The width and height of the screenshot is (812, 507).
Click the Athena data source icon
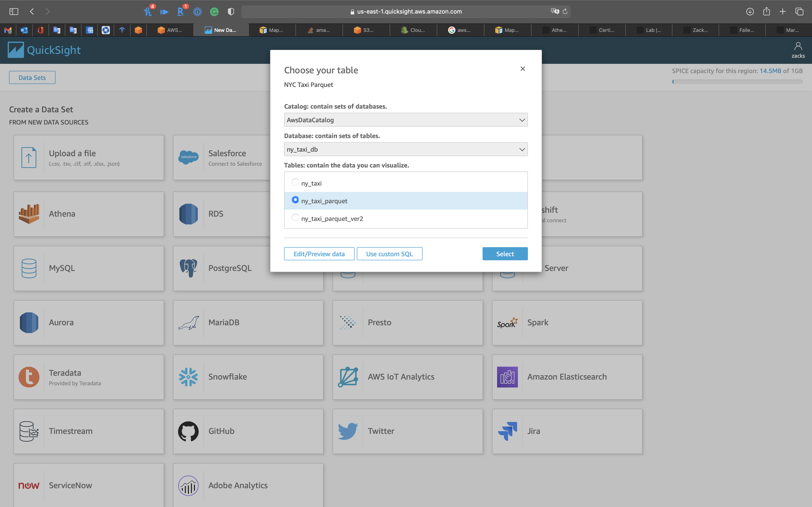(29, 214)
